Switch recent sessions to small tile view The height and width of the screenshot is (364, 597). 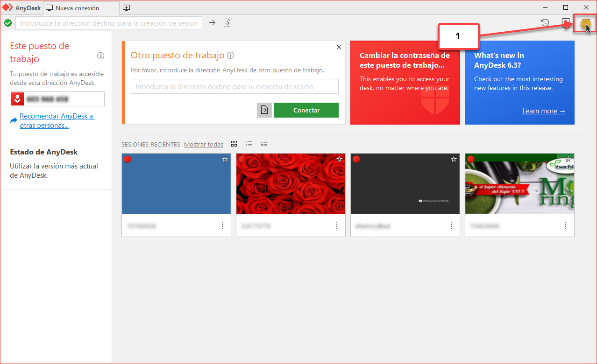264,144
